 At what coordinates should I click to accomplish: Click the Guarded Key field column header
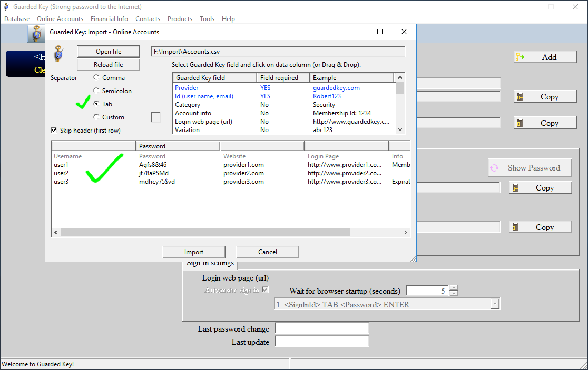pos(214,77)
